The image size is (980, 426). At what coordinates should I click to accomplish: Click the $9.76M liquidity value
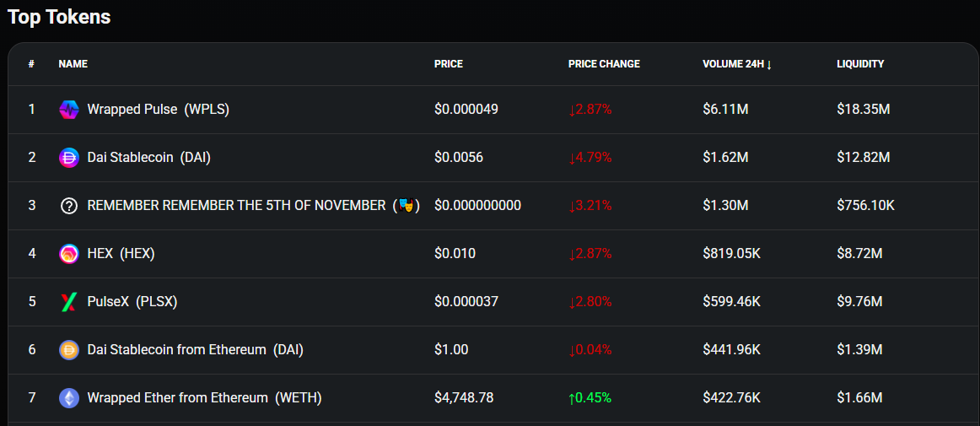click(859, 301)
